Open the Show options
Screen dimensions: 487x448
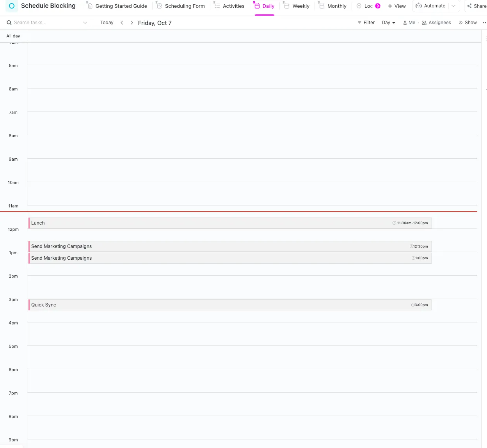pyautogui.click(x=468, y=23)
